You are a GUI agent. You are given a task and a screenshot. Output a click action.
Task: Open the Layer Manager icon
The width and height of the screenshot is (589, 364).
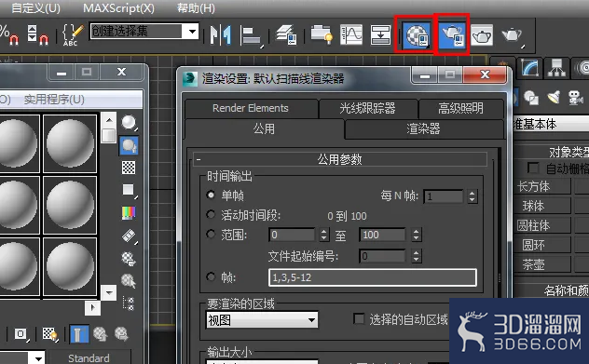click(x=286, y=34)
